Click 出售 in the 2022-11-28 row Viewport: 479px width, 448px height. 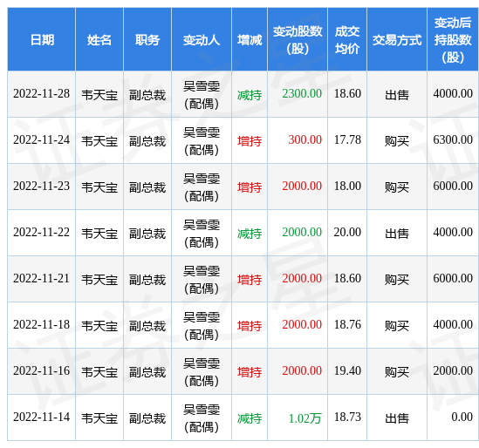(x=397, y=95)
